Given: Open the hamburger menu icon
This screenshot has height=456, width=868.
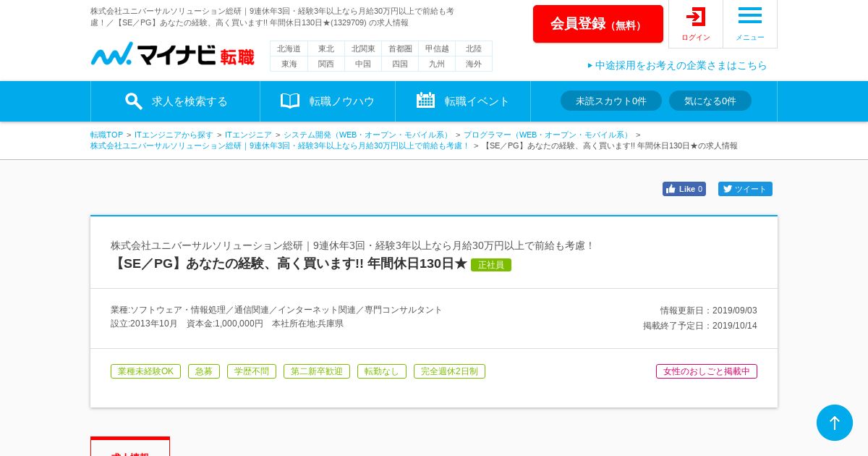Looking at the screenshot, I should 750,15.
